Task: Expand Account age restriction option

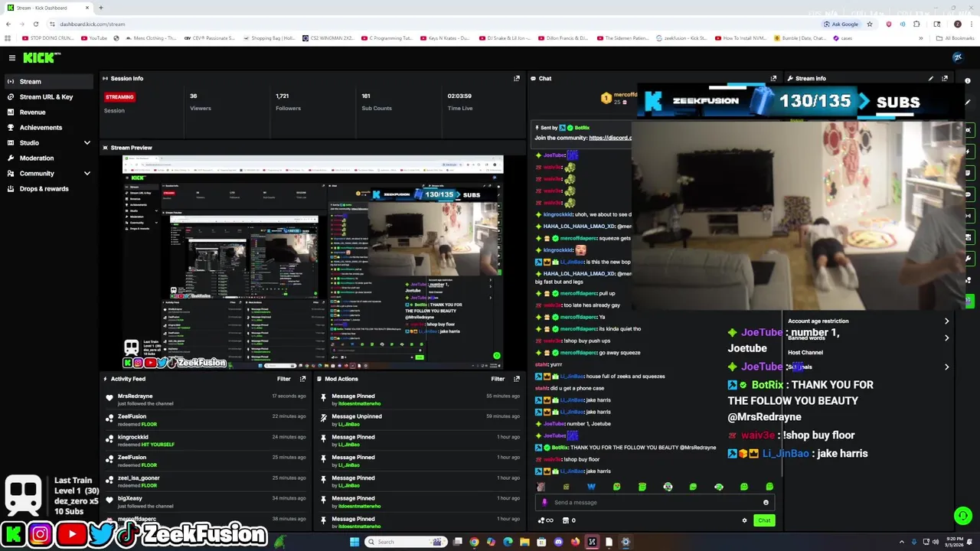Action: pos(868,321)
